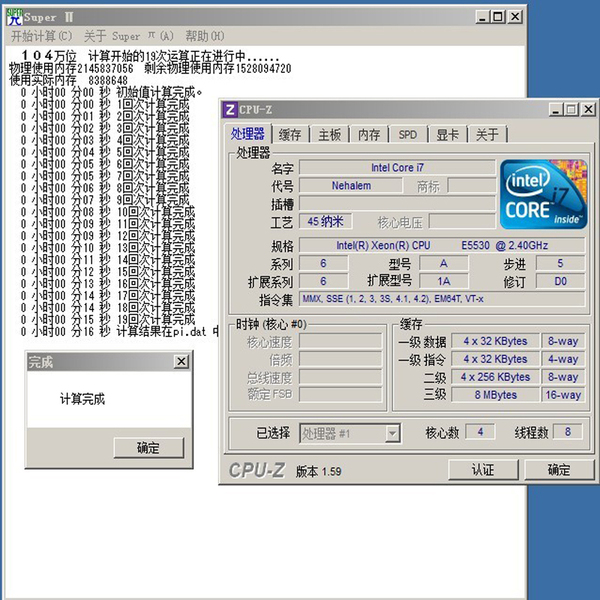Click the 使用实际内存 8388648 line
The image size is (600, 600).
pyautogui.click(x=68, y=80)
